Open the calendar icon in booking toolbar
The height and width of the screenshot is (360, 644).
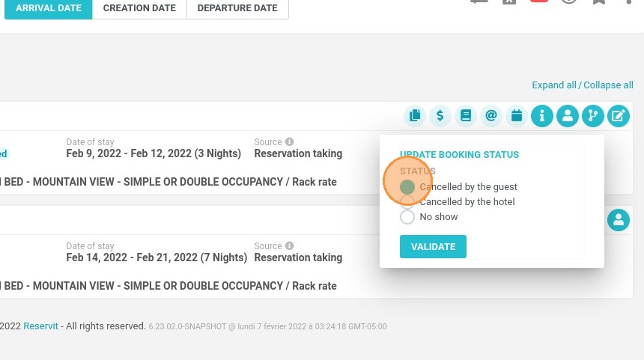pyautogui.click(x=517, y=116)
